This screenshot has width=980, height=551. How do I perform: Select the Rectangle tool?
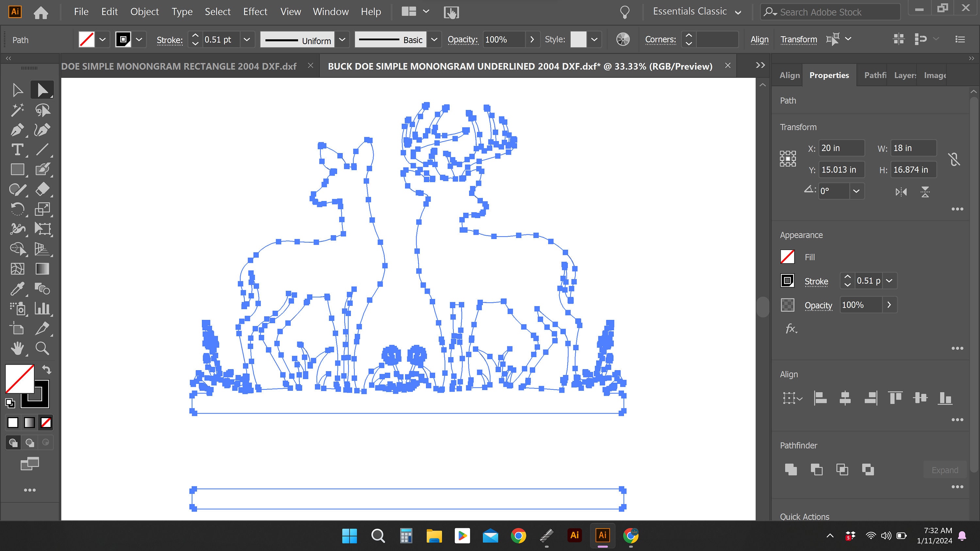click(18, 169)
